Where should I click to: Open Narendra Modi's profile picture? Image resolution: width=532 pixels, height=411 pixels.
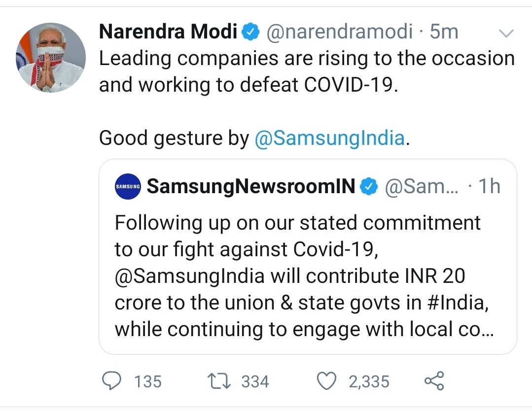point(51,58)
